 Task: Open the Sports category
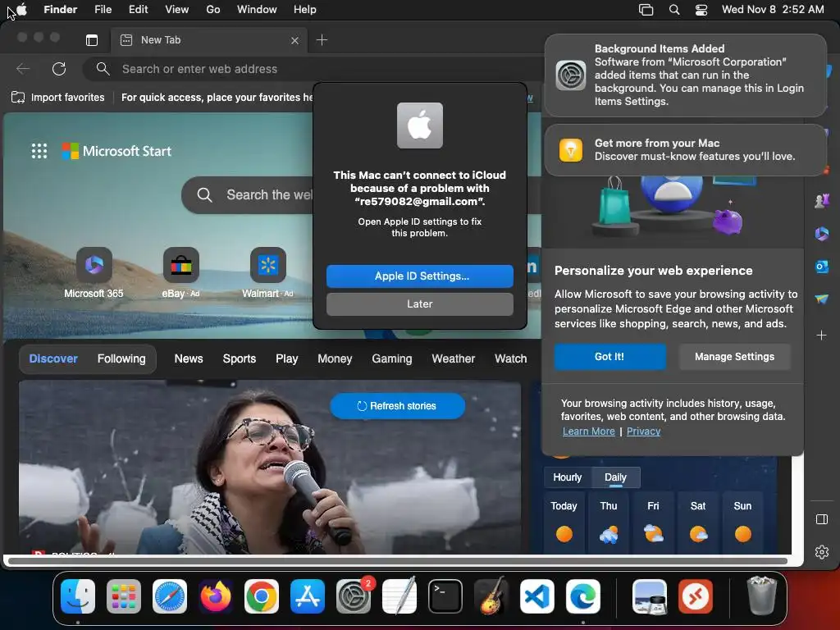(x=240, y=359)
